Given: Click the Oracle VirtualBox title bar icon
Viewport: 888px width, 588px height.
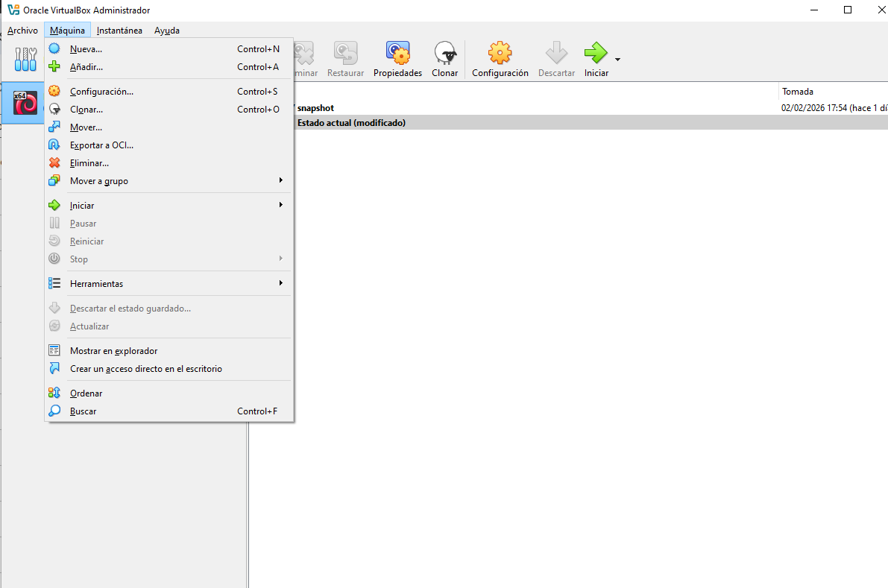Looking at the screenshot, I should 13,10.
